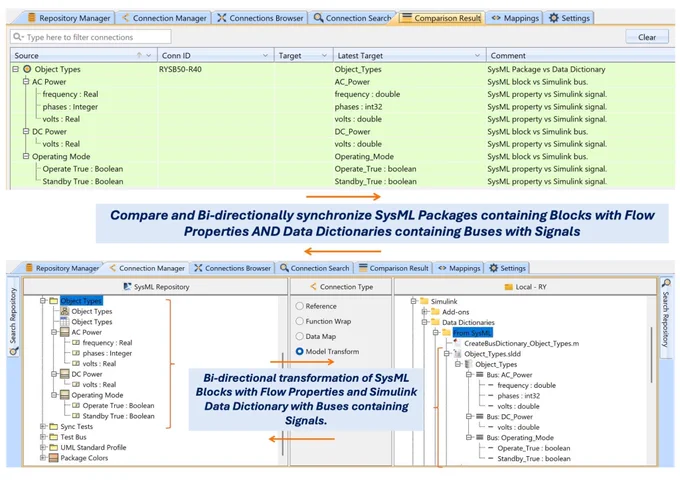This screenshot has width=680, height=480.
Task: Collapse Object Types row in comparison table
Action: [16, 69]
